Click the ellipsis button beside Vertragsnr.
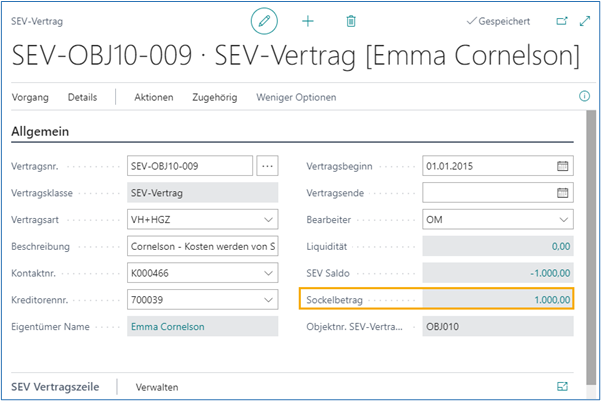601x401 pixels. coord(267,166)
